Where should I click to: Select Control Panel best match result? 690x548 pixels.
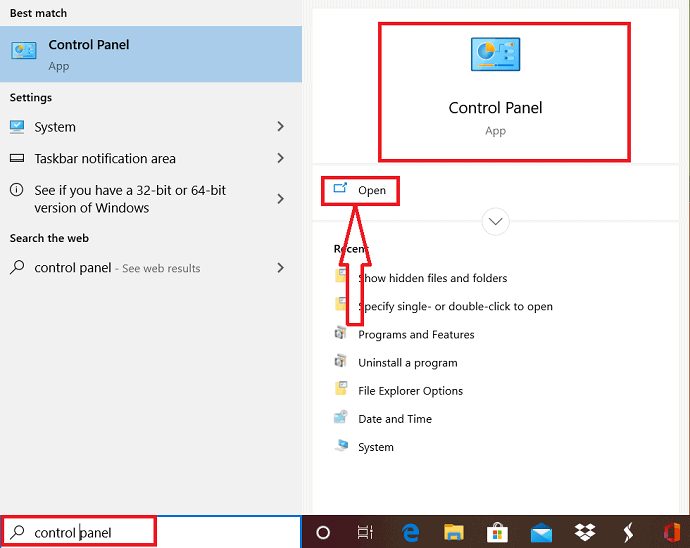[150, 54]
